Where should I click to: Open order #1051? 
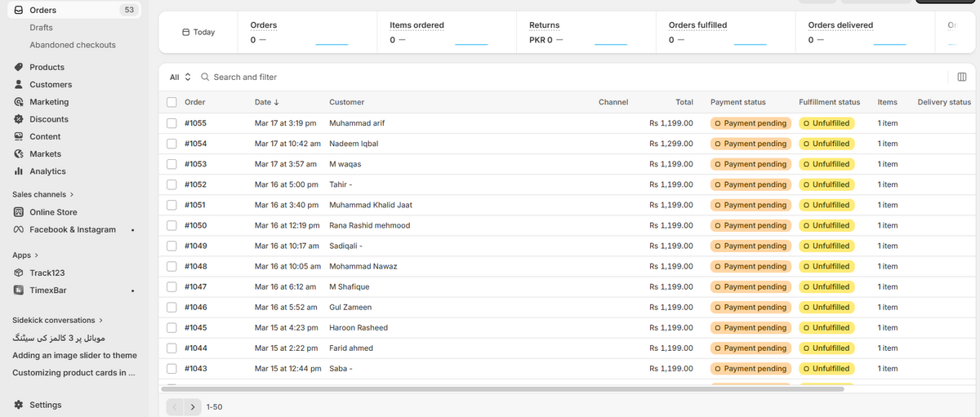pyautogui.click(x=195, y=205)
